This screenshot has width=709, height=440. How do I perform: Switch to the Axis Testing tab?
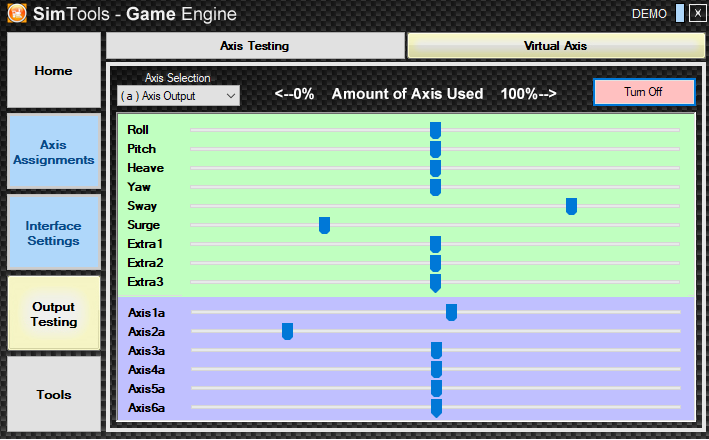coord(255,46)
